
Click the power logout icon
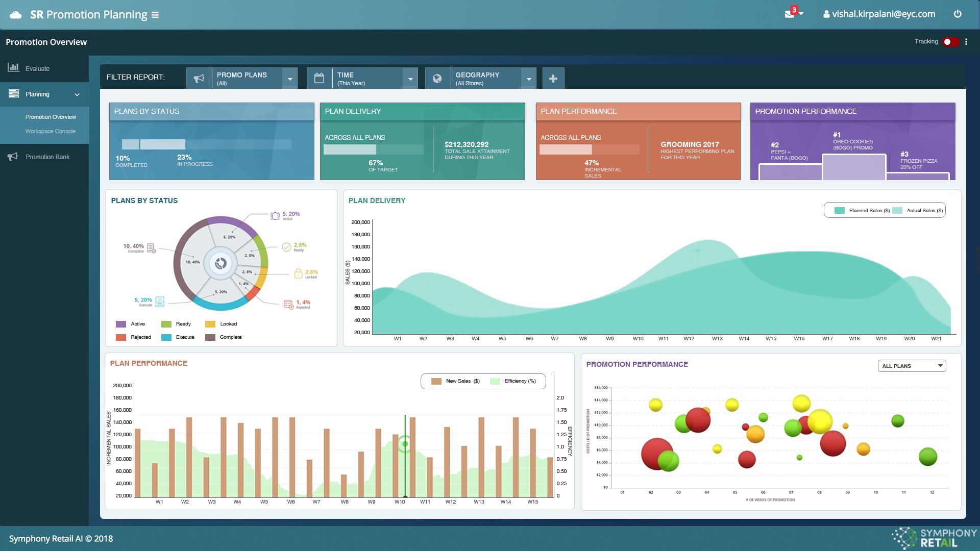pyautogui.click(x=958, y=14)
